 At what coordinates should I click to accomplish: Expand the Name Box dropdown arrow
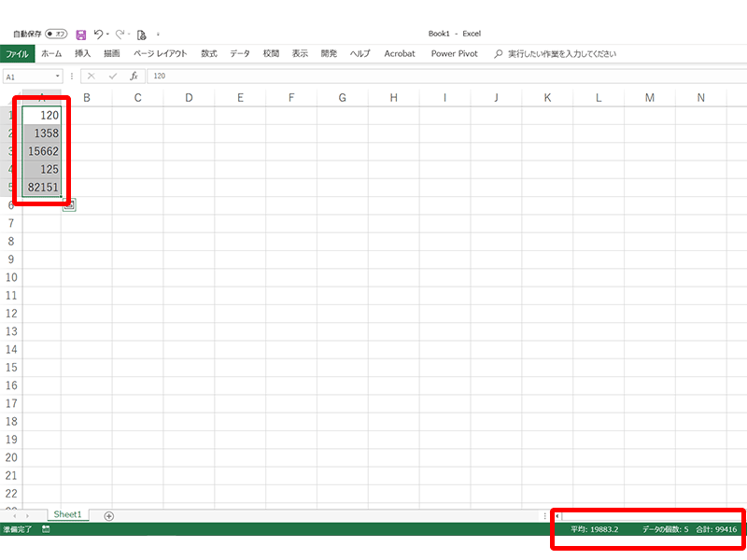click(x=57, y=77)
